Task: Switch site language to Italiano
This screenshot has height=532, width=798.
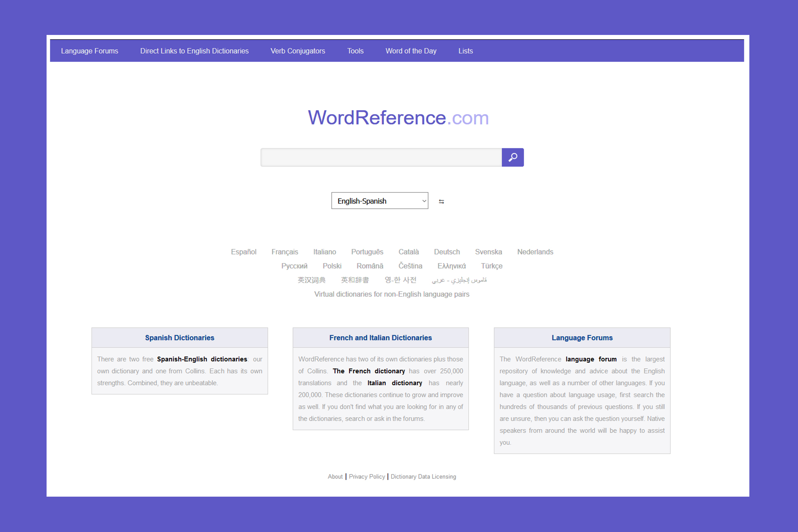Action: click(325, 252)
